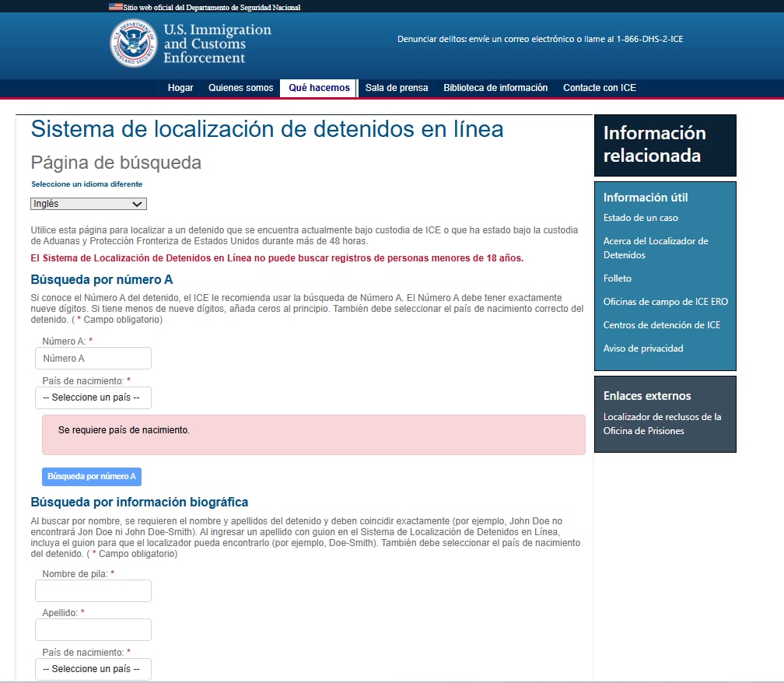Viewport: 784px width, 683px height.
Task: Open Localizador de reclusos de la Oficina de Prisiones
Action: coord(662,423)
